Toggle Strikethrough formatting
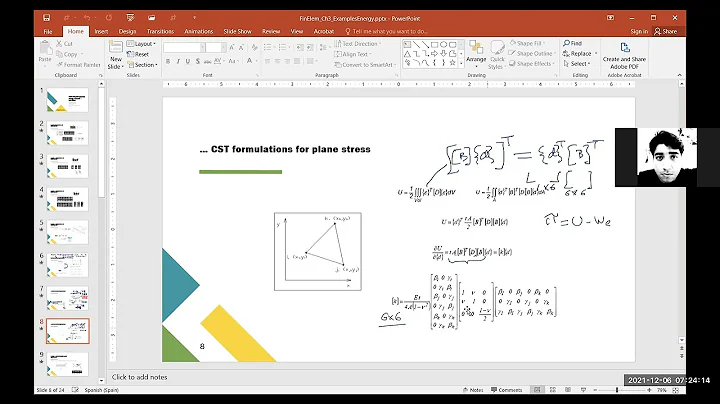This screenshot has height=404, width=720. tap(208, 61)
